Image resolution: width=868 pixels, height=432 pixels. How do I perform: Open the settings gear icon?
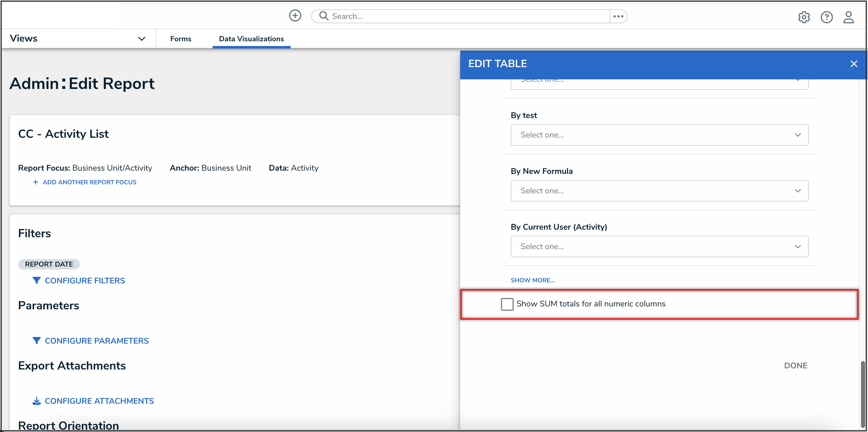click(x=804, y=17)
